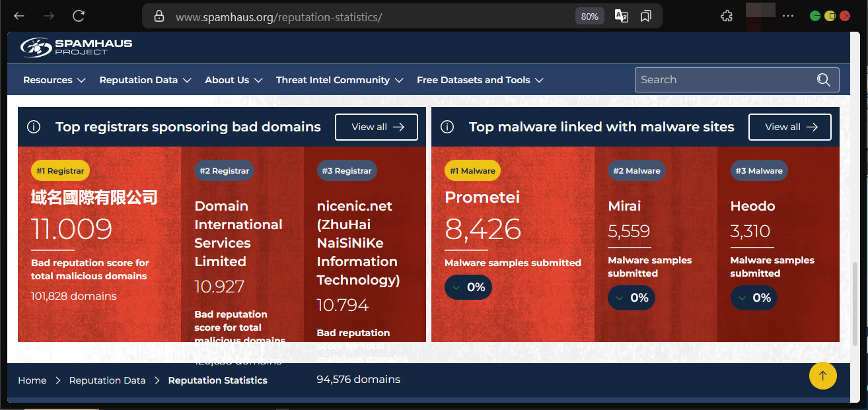Open Free Datasets and Tools menu
The width and height of the screenshot is (868, 410).
point(480,80)
